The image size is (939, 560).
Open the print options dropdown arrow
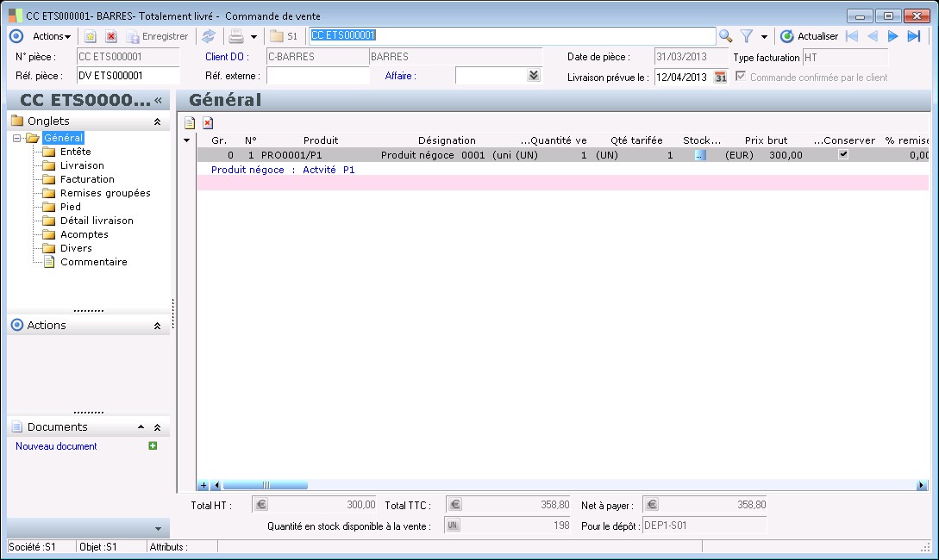(254, 37)
